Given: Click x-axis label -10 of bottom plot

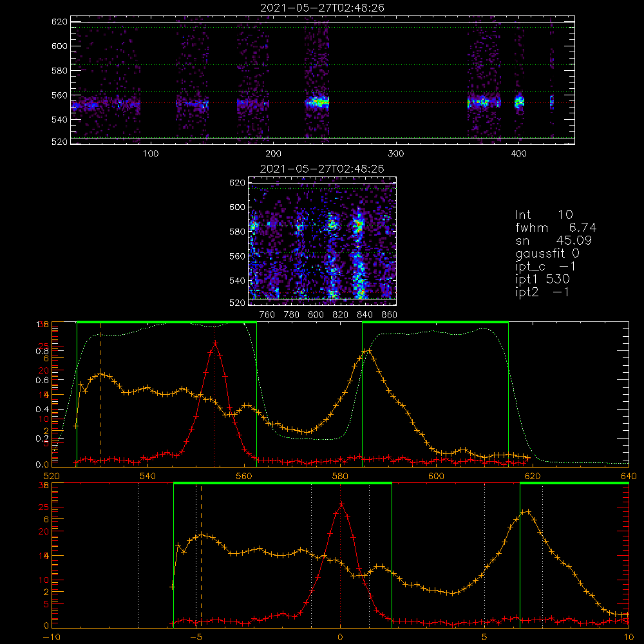Looking at the screenshot, I should coord(52,638).
